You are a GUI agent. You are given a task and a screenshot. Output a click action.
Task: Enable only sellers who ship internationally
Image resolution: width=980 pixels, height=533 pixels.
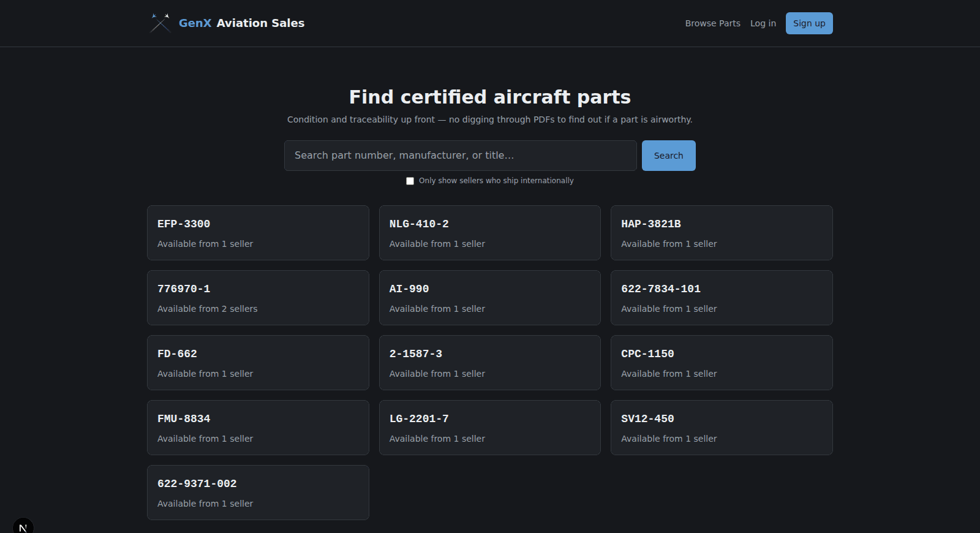click(410, 181)
